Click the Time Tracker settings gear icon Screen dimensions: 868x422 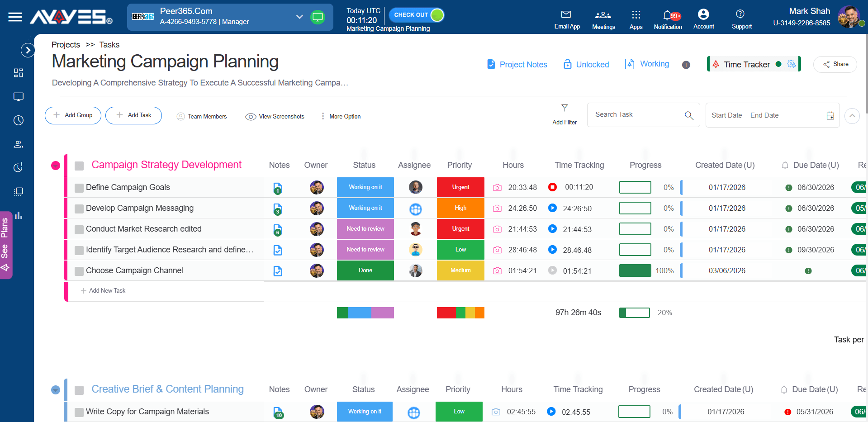(x=791, y=64)
